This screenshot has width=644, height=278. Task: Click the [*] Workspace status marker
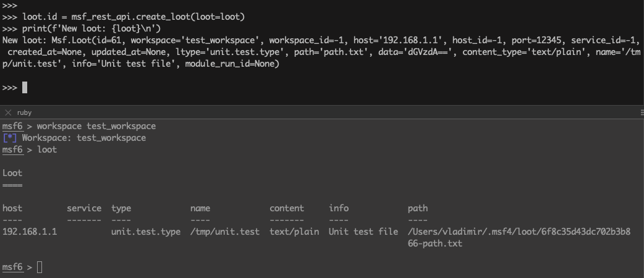pos(9,138)
